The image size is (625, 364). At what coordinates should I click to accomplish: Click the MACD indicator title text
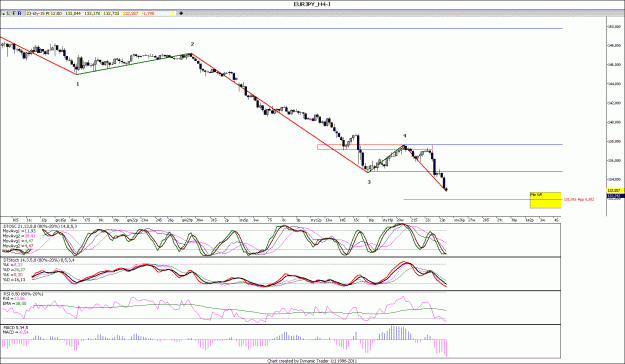pos(16,328)
